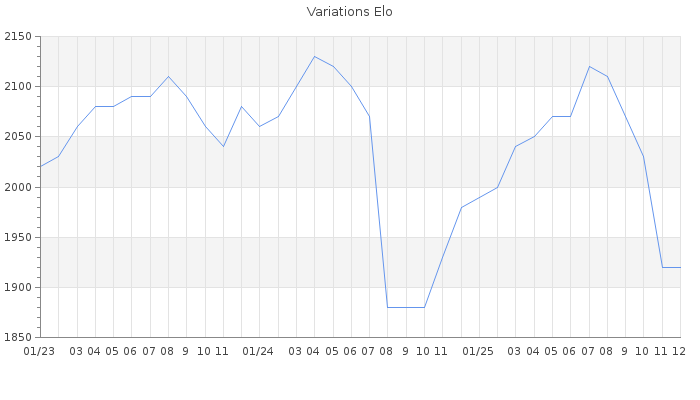Viewport: 700px width, 400px height.
Task: Click the 1950 tick label on the y-axis
Action: coord(18,237)
